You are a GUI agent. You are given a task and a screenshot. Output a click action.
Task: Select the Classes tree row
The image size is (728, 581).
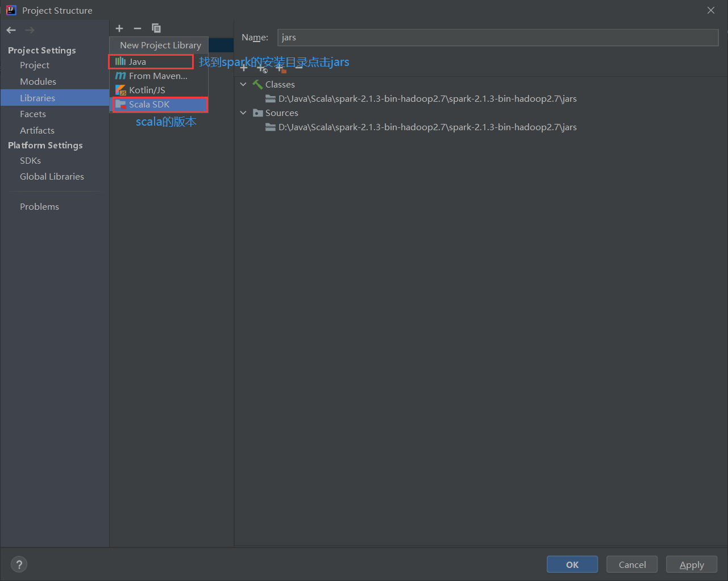click(481, 84)
